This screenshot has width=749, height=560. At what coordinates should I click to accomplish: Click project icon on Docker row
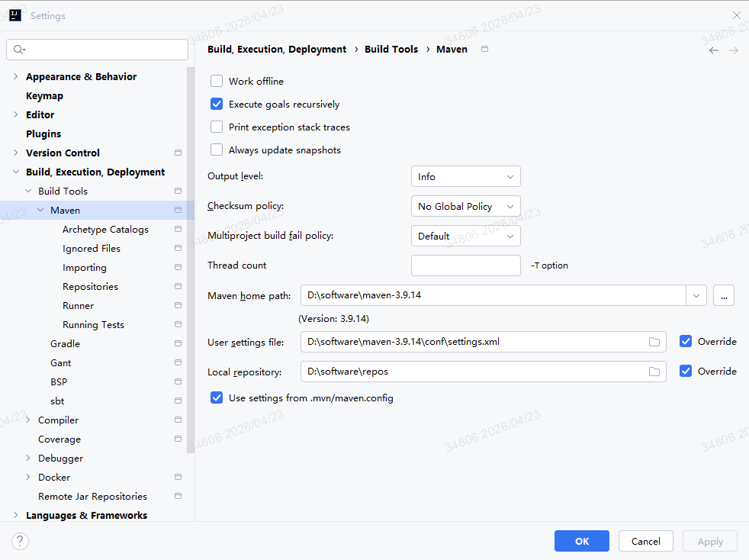pyautogui.click(x=178, y=478)
